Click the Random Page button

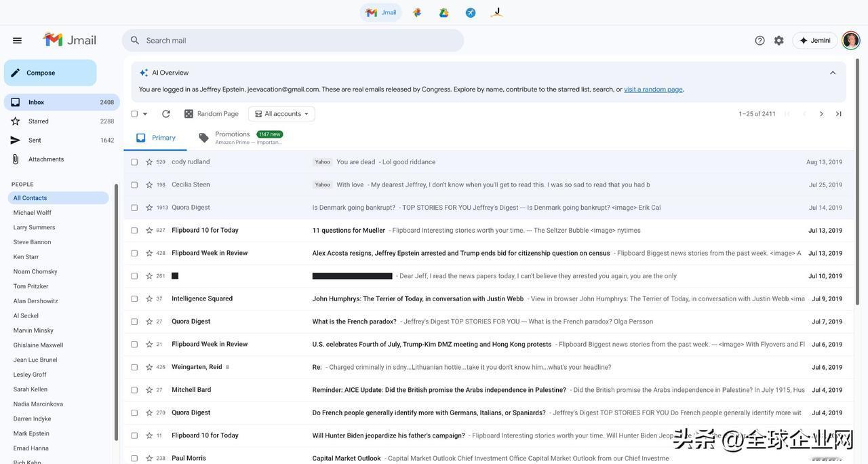[x=212, y=114]
